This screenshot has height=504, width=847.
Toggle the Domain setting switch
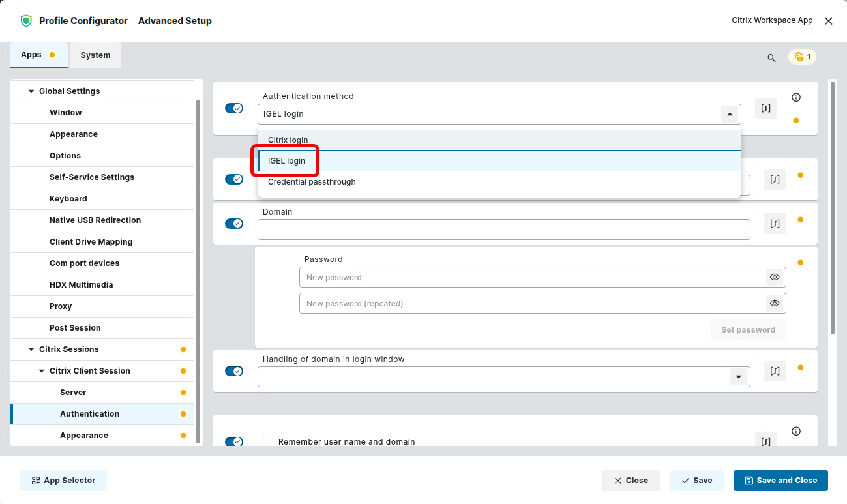(x=234, y=223)
